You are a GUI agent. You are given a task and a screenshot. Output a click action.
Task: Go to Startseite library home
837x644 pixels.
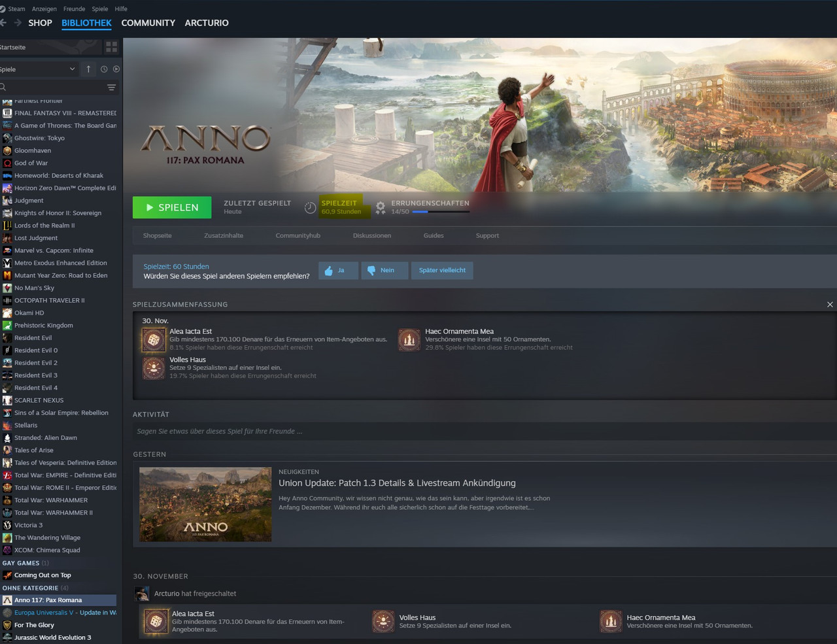click(50, 47)
